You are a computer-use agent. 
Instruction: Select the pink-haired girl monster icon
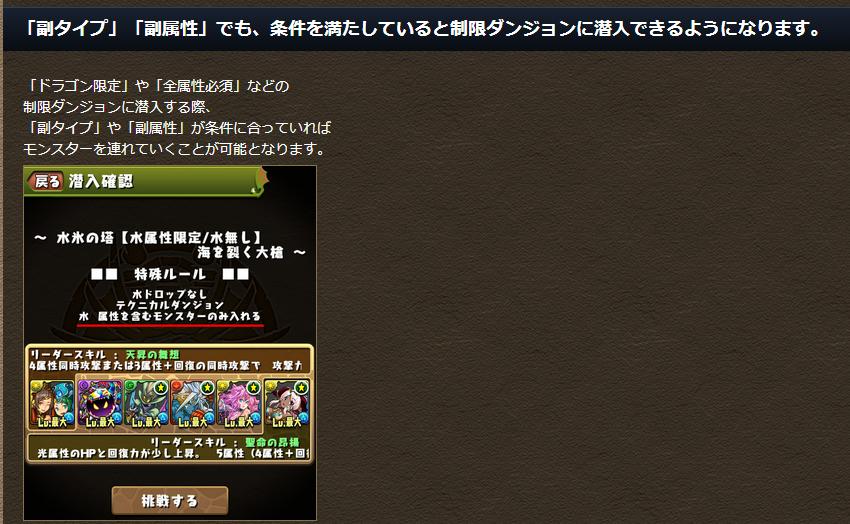tap(239, 404)
